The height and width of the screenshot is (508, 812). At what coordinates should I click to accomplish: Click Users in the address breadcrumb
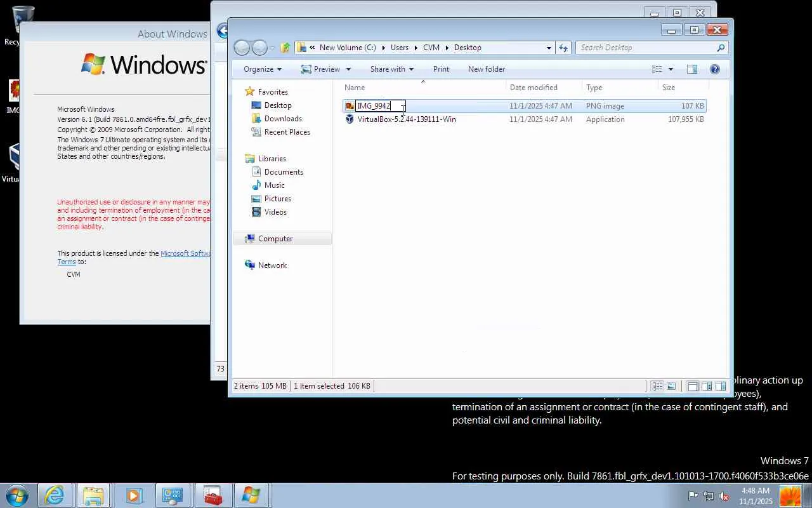400,48
